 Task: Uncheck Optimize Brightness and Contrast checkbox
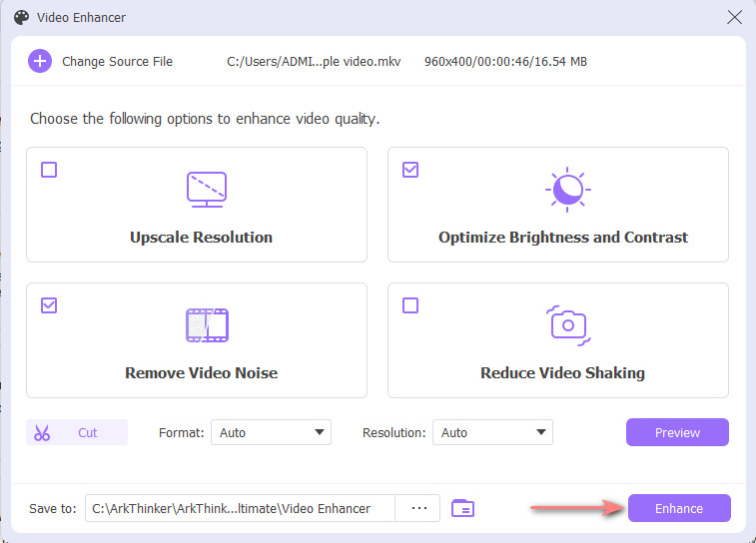point(410,170)
